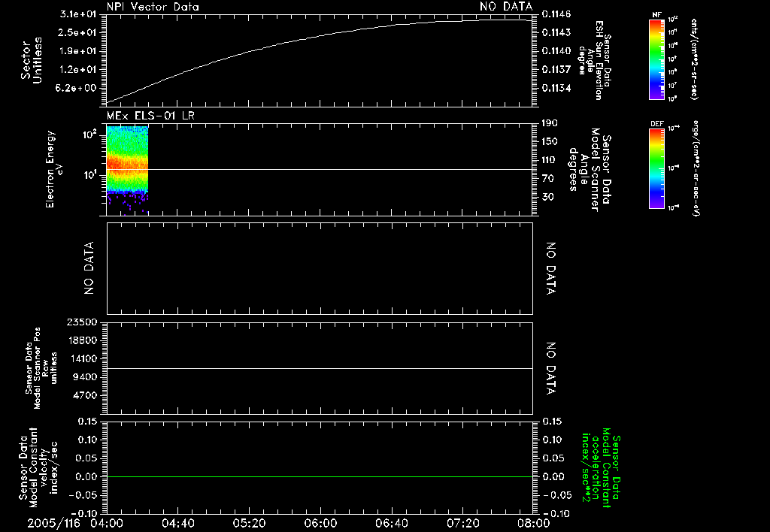Click the 4700 scanner position tick
This screenshot has width=770, height=532.
pyautogui.click(x=85, y=395)
